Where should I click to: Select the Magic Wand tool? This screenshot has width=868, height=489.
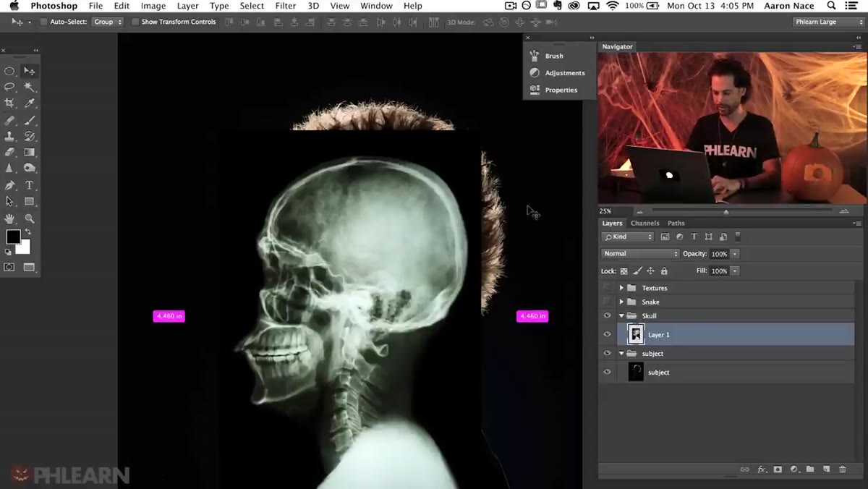pos(30,87)
